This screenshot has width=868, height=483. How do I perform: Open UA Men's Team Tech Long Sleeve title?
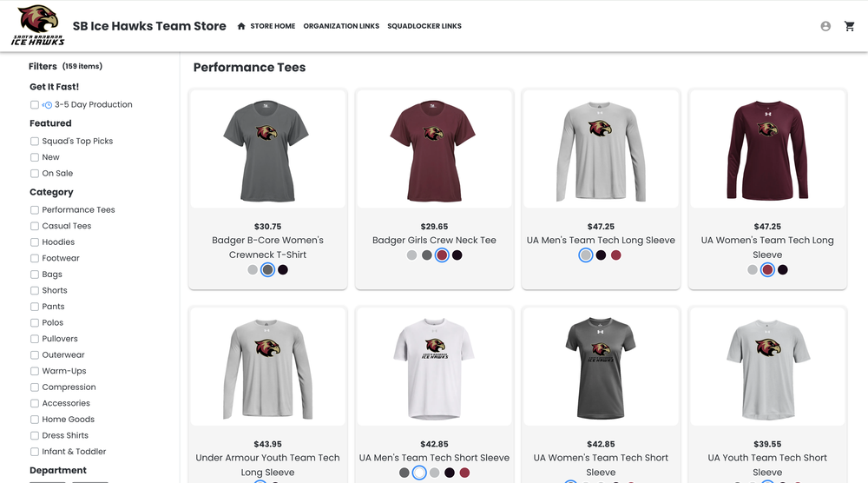coord(601,241)
